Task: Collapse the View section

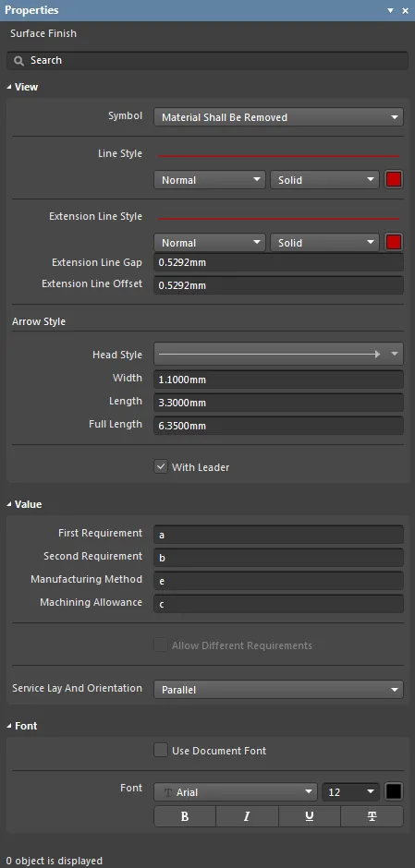Action: (x=10, y=87)
